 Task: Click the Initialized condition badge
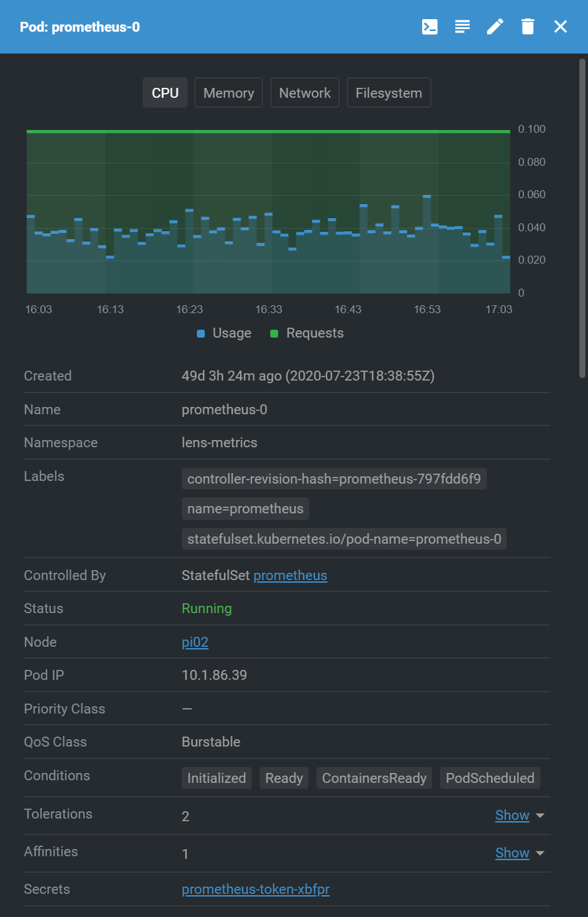point(217,778)
